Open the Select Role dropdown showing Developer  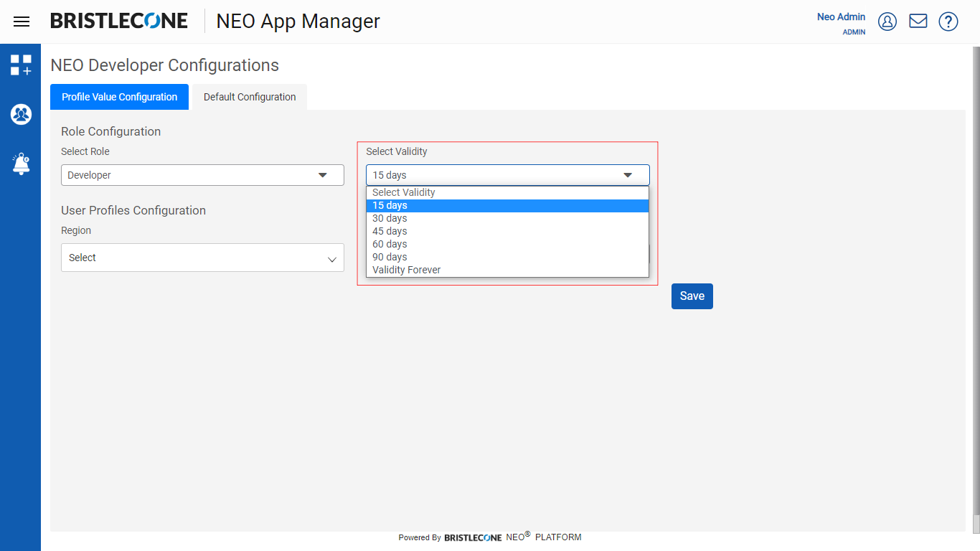pos(202,175)
